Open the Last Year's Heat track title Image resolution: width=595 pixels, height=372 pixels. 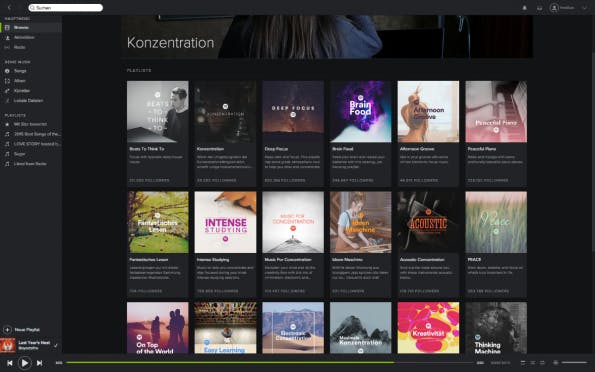(x=34, y=342)
